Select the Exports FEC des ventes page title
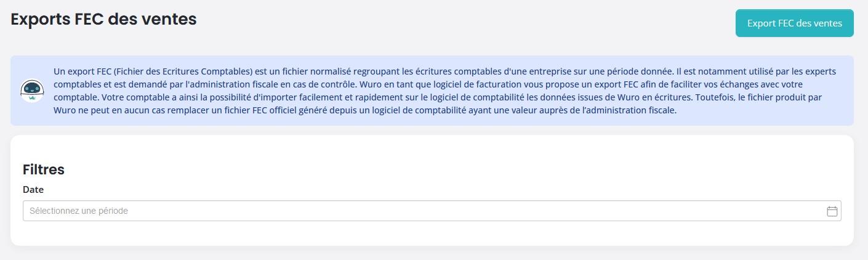The image size is (868, 260). click(x=103, y=19)
